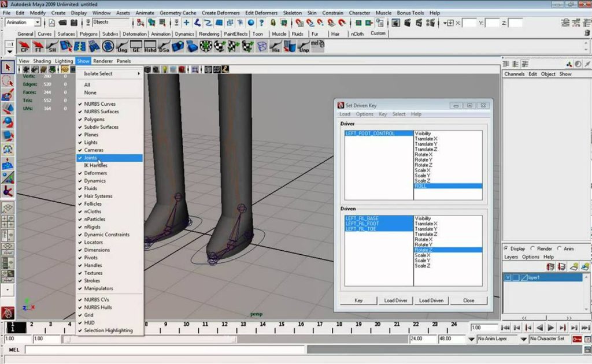Open the Constrain menu

332,13
